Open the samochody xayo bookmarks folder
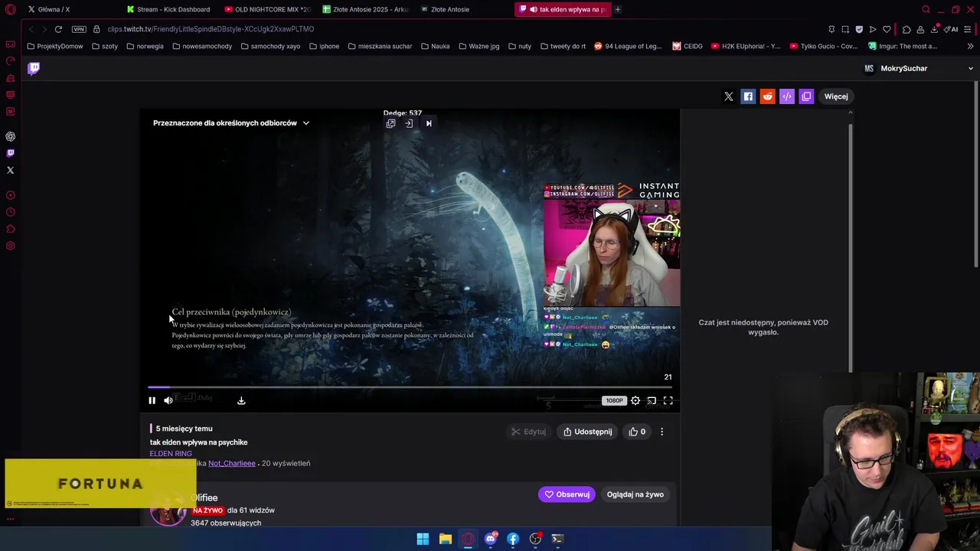 (270, 46)
